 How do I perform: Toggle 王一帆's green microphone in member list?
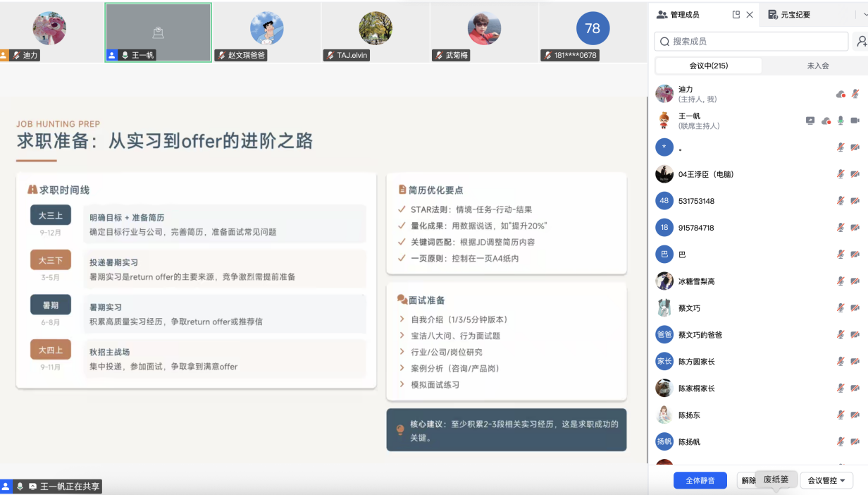[x=840, y=121]
